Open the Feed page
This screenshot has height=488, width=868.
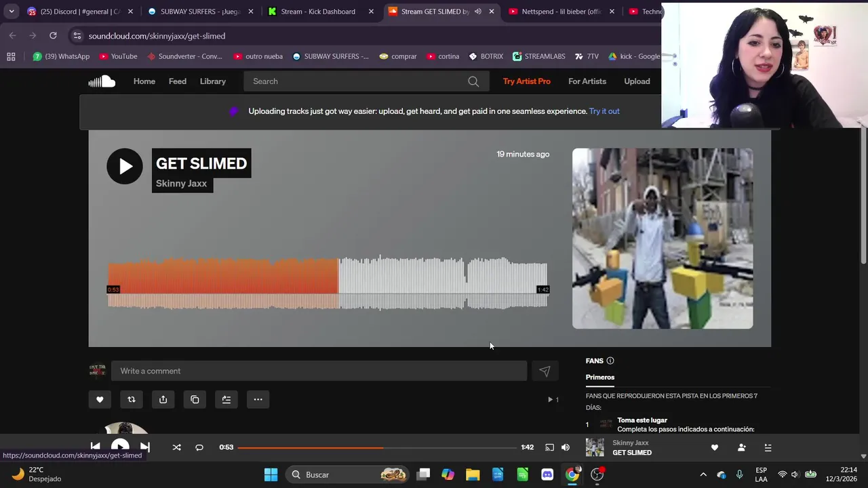pos(178,81)
